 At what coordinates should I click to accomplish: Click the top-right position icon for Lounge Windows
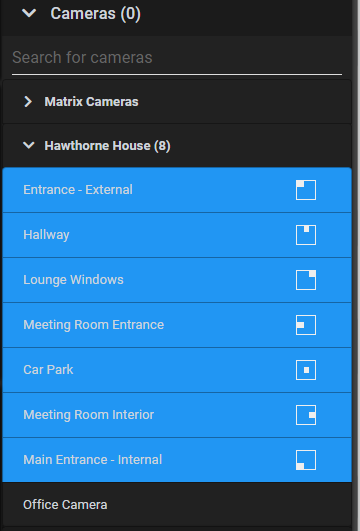coord(306,280)
